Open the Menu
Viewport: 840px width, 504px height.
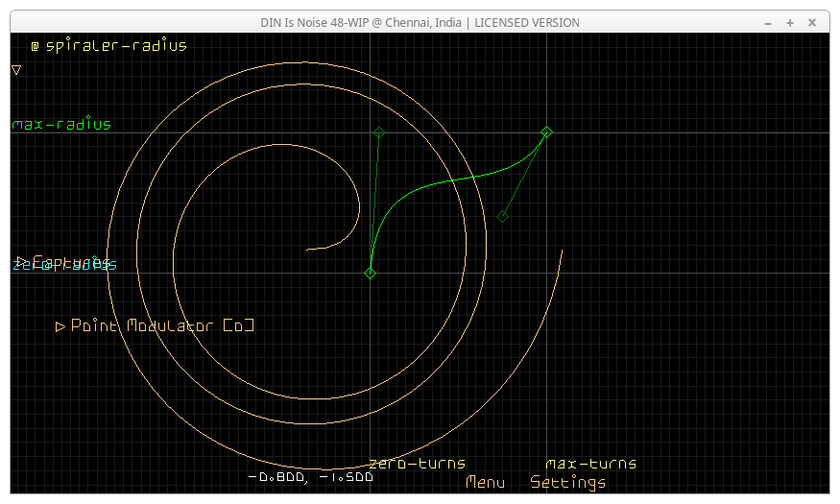coord(485,482)
